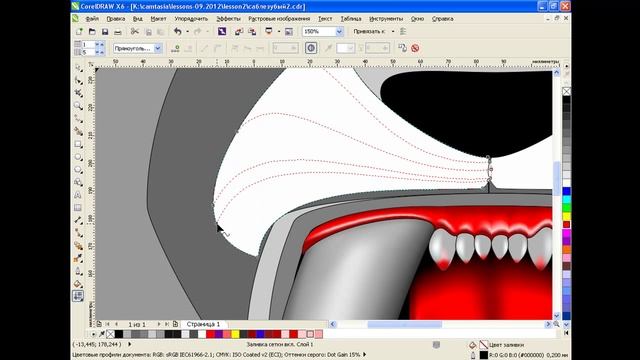
Task: Open the Инструменты menu
Action: coord(386,19)
